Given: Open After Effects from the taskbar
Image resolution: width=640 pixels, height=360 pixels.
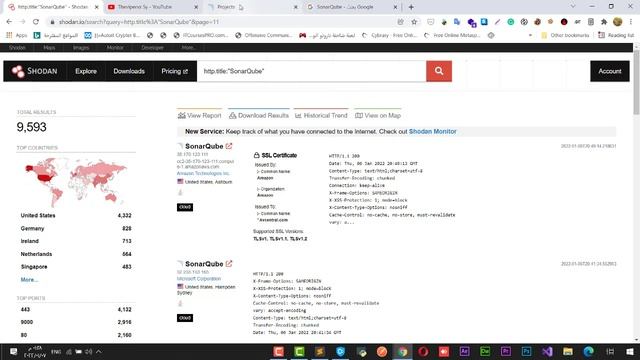Looking at the screenshot, I should pyautogui.click(x=464, y=351).
